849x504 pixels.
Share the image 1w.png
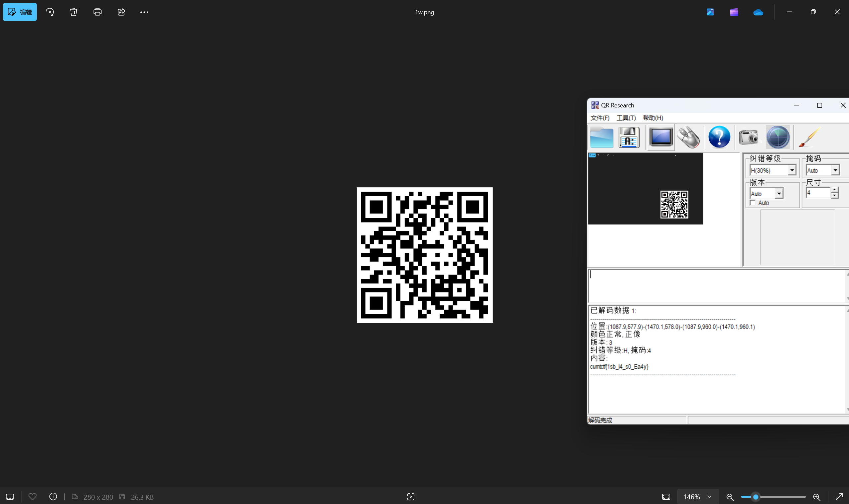[121, 12]
